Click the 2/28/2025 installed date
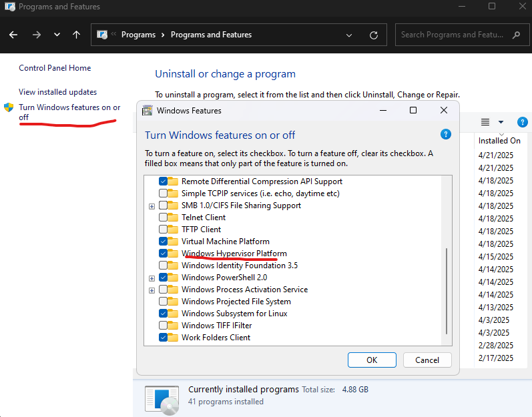 point(496,345)
